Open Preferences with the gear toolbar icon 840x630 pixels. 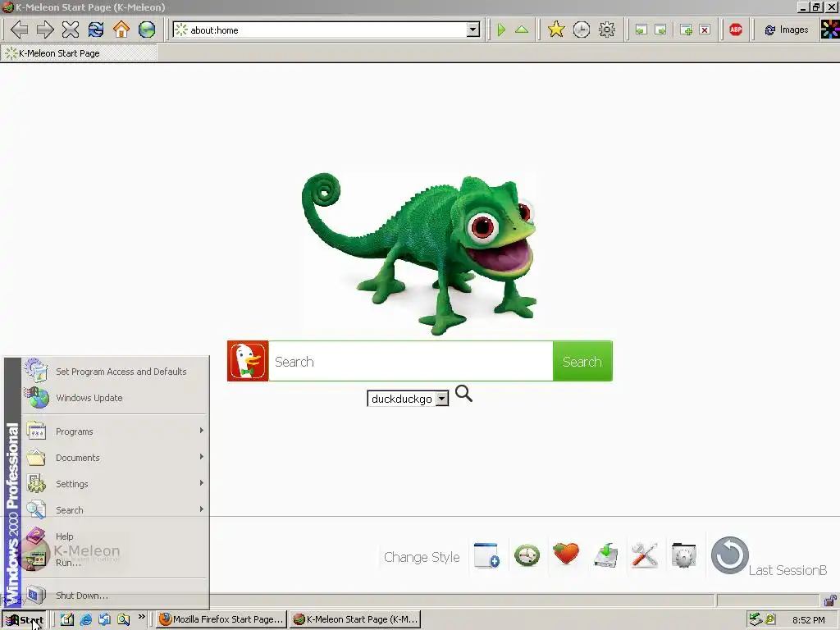[x=607, y=30]
